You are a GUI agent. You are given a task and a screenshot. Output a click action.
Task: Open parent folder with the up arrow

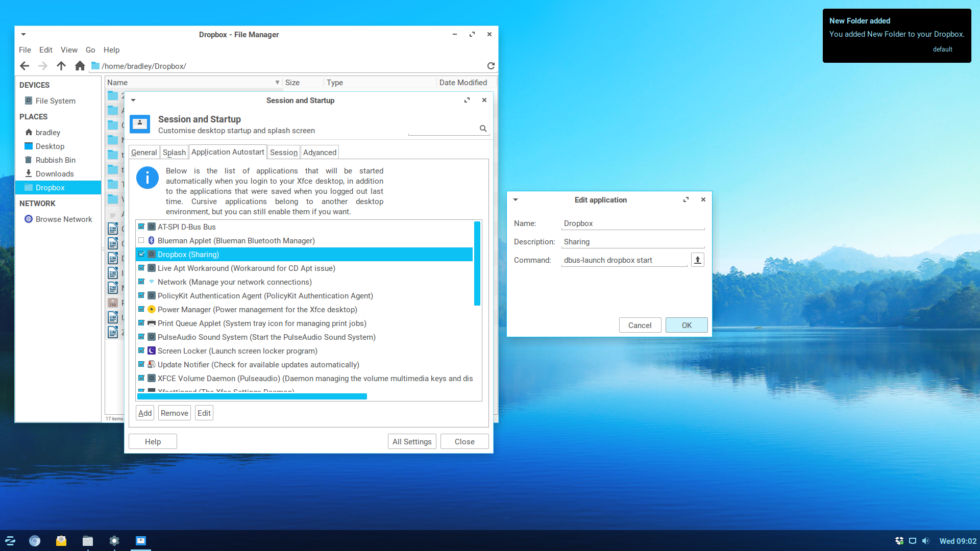[61, 66]
